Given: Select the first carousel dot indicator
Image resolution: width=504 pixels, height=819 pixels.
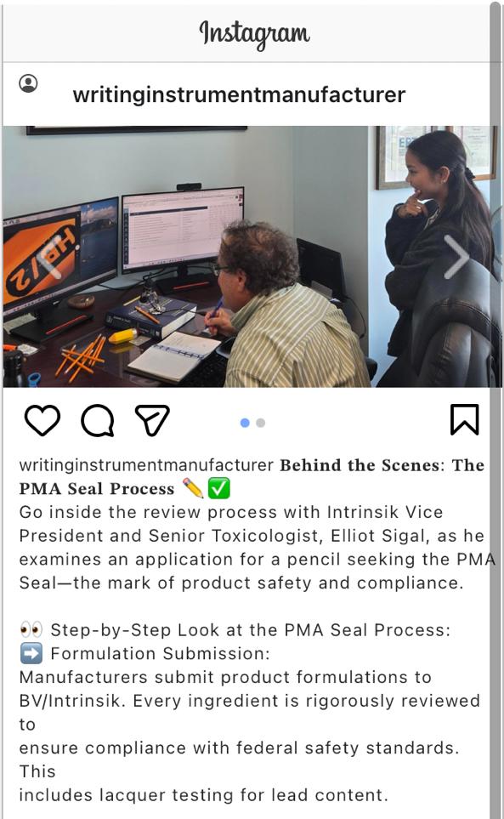Looking at the screenshot, I should (x=245, y=423).
